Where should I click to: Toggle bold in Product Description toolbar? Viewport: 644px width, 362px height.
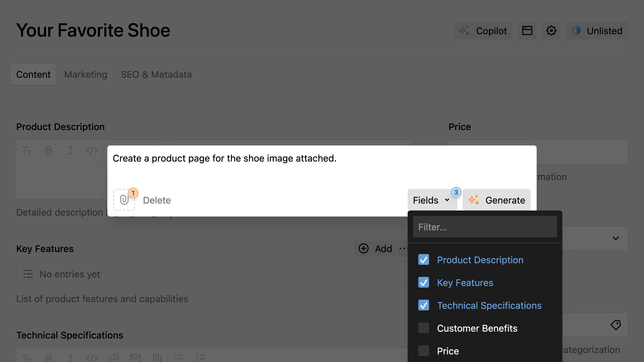pos(49,150)
